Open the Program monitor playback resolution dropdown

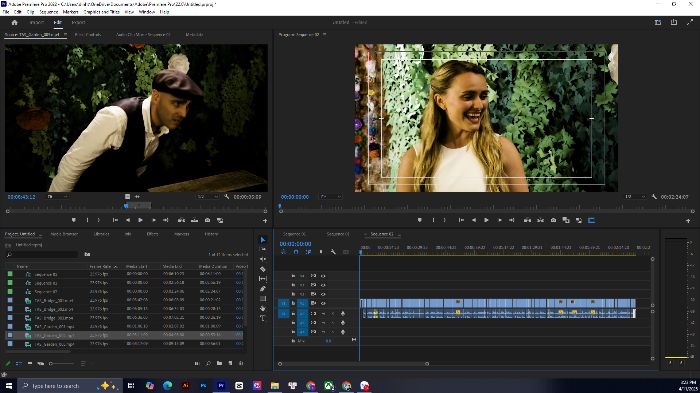635,196
